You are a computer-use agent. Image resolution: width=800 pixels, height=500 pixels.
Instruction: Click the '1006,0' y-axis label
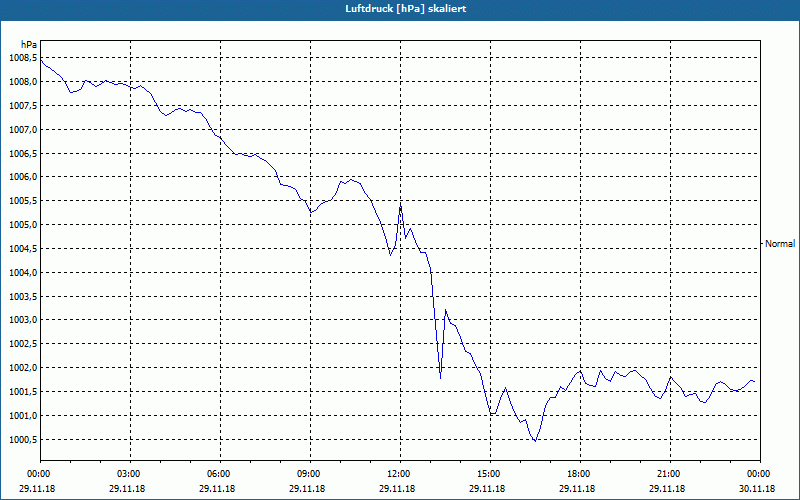[23, 177]
